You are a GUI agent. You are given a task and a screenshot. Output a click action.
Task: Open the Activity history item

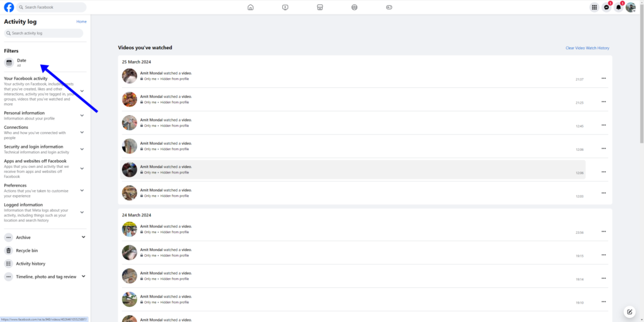click(x=30, y=264)
